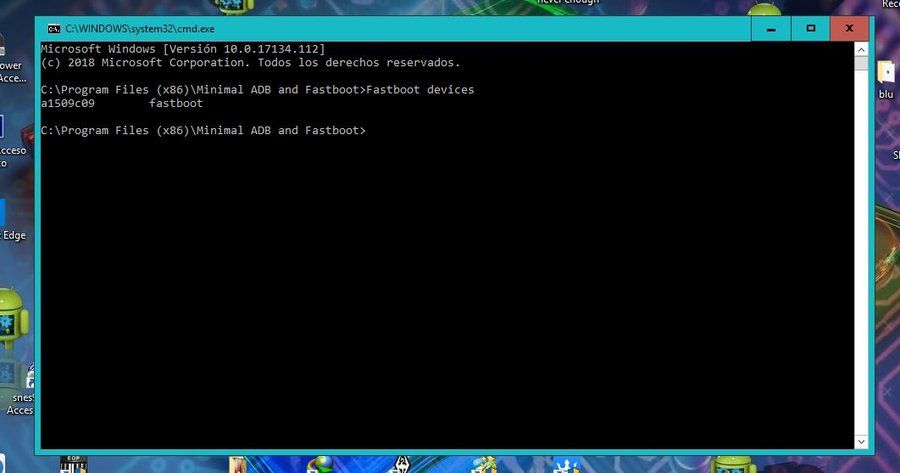900x473 pixels.
Task: Click the device serial 'a1509c09'
Action: coord(68,103)
